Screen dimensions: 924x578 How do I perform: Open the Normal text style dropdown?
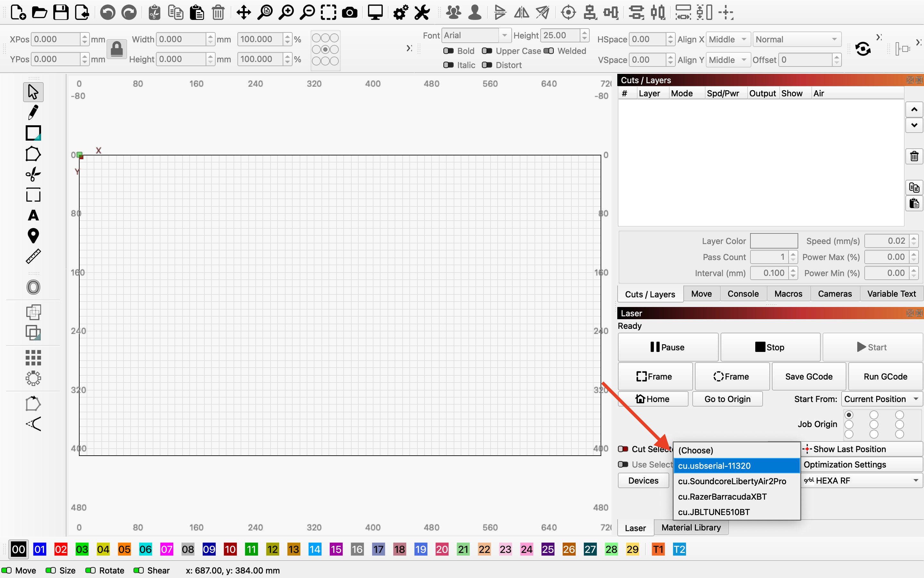tap(797, 39)
